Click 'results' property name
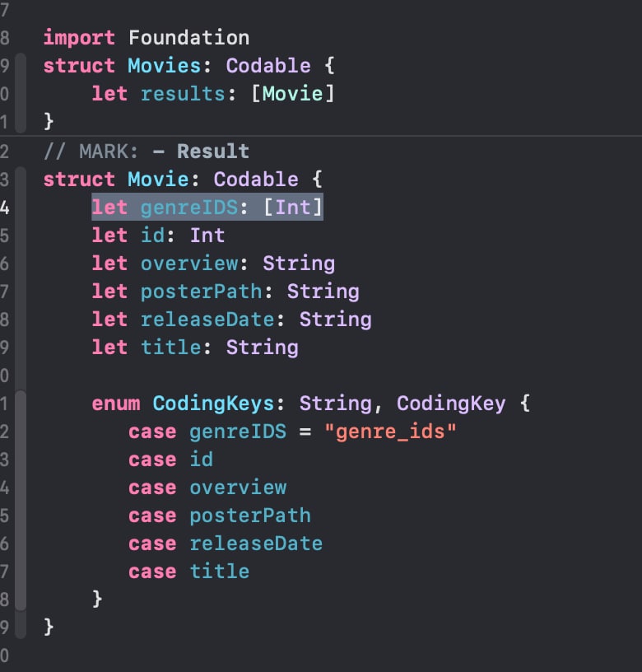This screenshot has height=672, width=642. pyautogui.click(x=183, y=94)
